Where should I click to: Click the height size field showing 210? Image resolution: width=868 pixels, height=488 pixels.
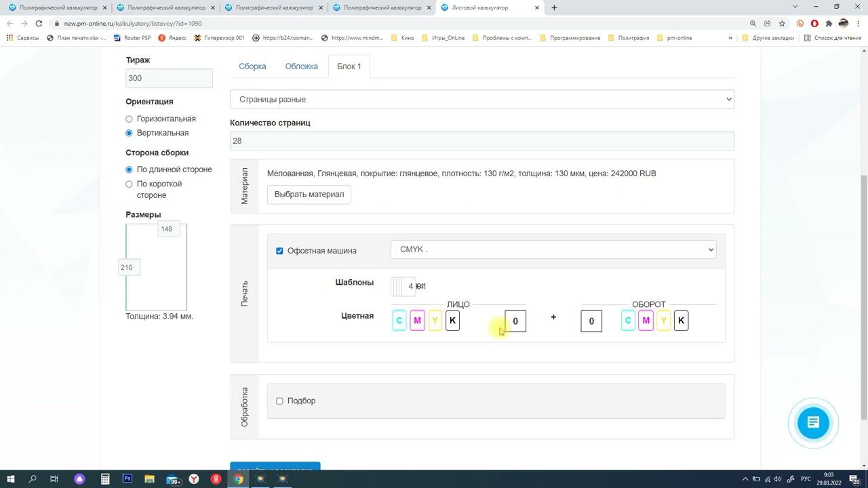(130, 267)
